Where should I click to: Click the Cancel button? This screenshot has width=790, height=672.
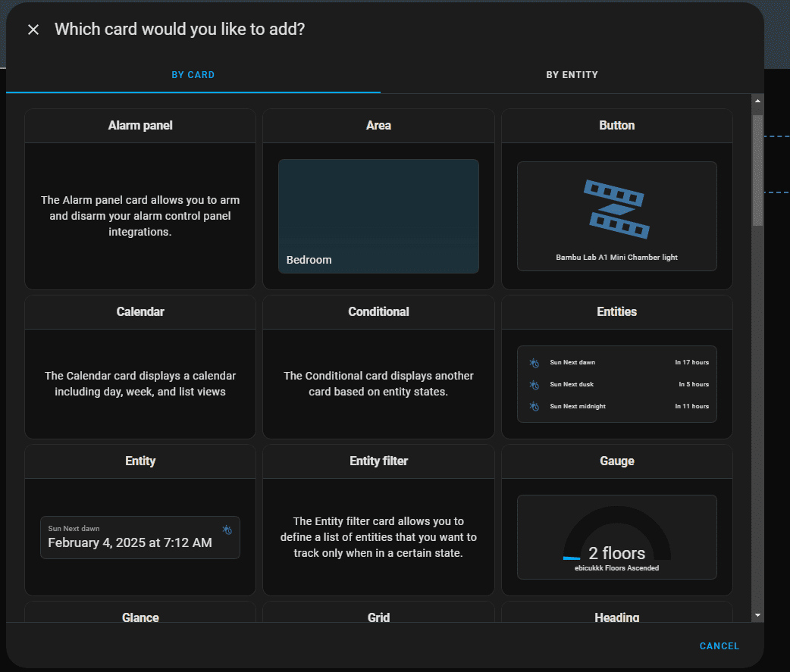click(719, 646)
